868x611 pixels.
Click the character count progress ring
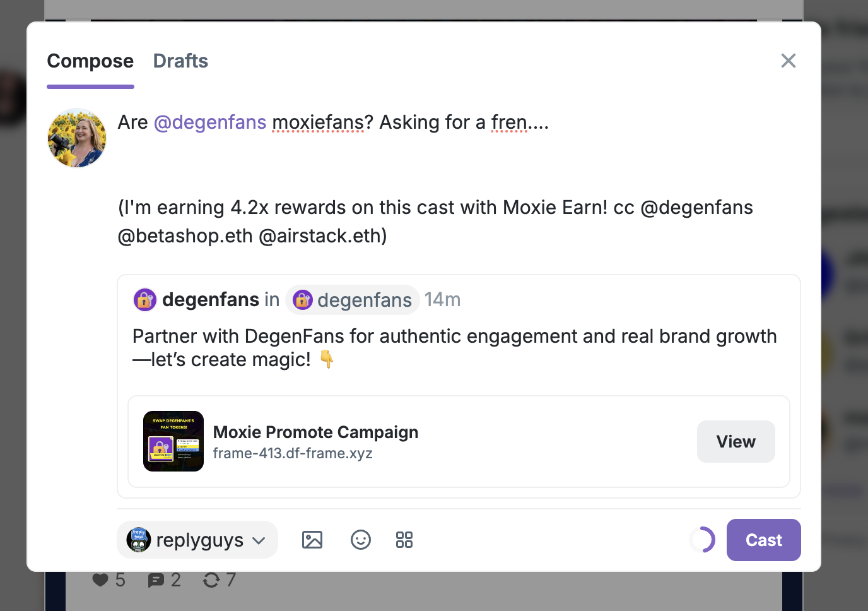click(x=702, y=540)
